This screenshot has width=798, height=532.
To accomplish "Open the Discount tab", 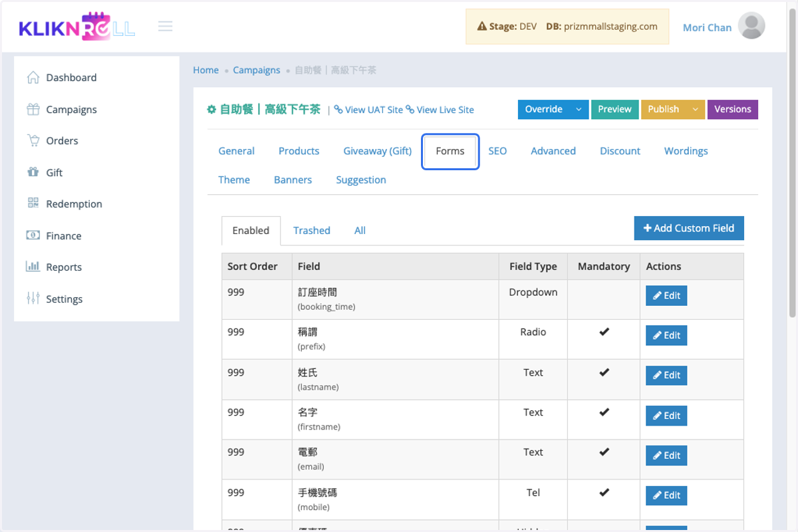I will [620, 151].
